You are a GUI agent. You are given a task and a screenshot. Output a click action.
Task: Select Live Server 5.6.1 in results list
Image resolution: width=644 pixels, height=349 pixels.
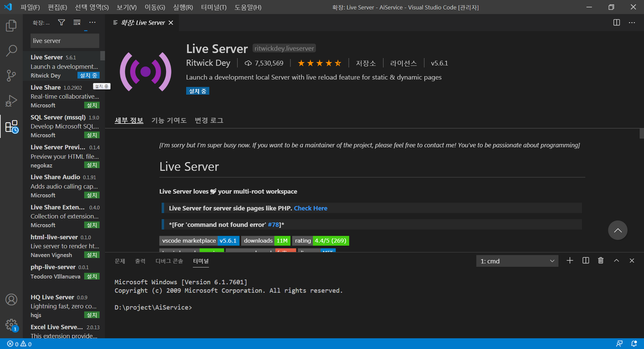pos(64,66)
